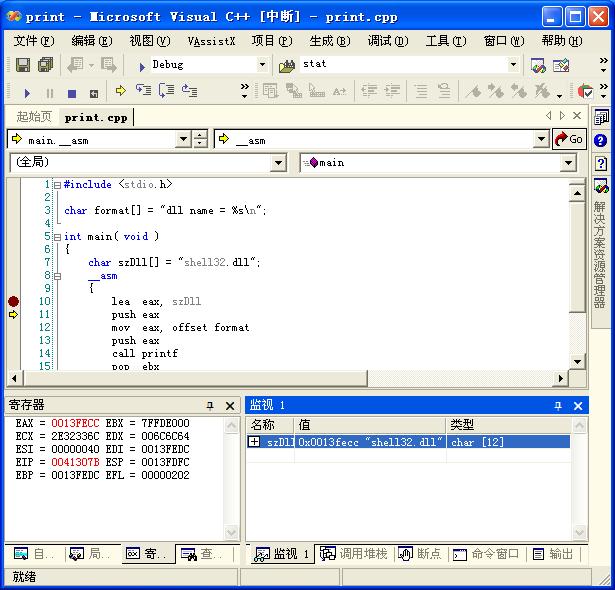Open the 视图(V) menu
The width and height of the screenshot is (615, 590).
[150, 41]
